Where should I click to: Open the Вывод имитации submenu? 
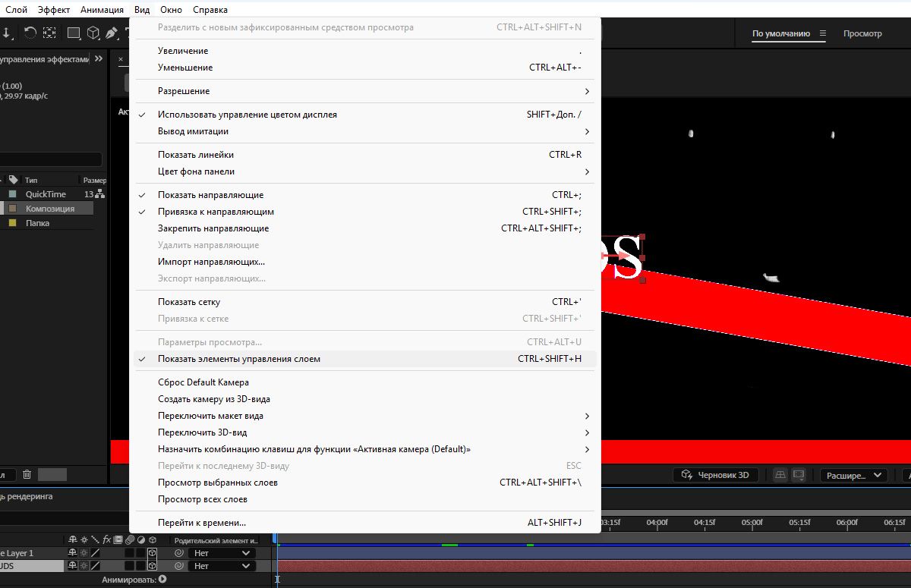[364, 131]
